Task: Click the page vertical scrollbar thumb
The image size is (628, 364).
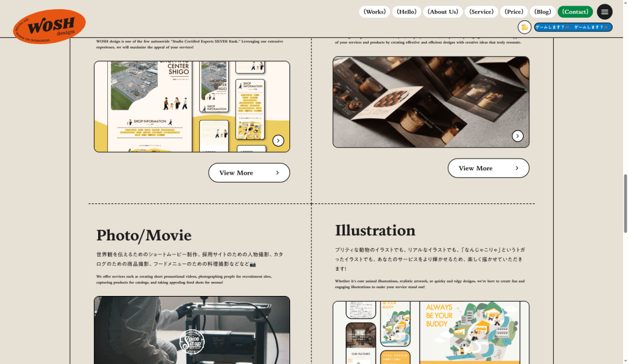Action: coord(625,203)
